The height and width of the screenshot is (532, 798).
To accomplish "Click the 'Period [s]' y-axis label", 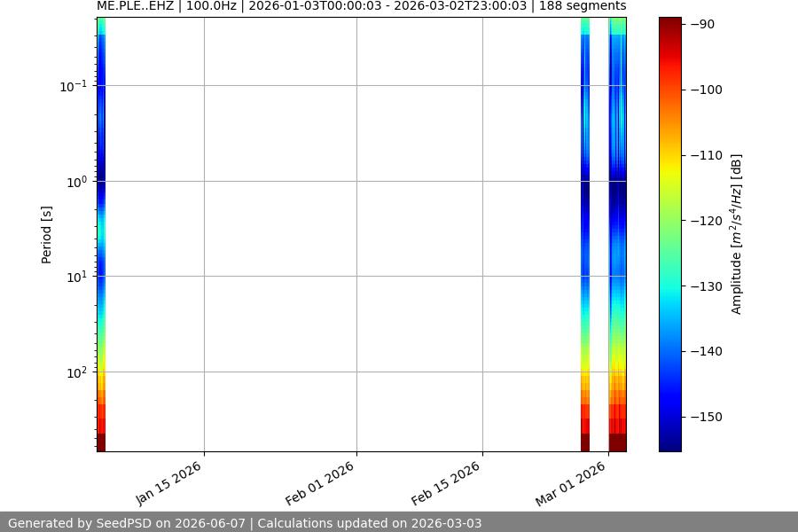I will (46, 235).
